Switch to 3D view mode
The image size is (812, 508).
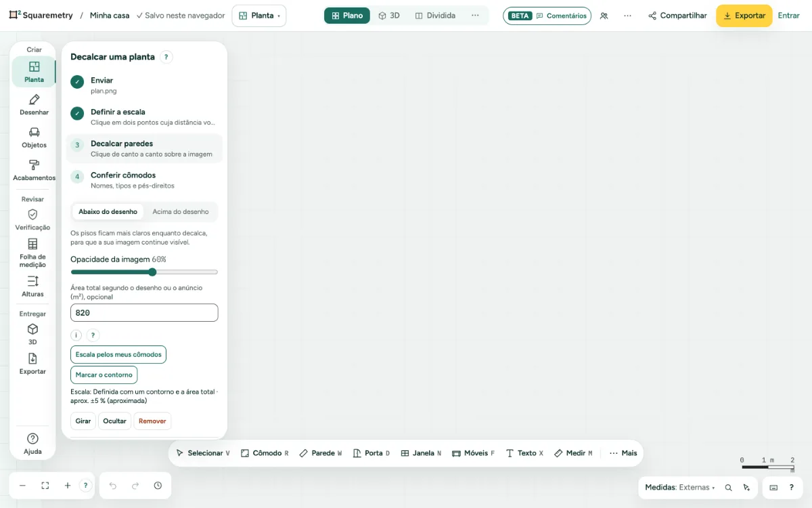point(389,16)
